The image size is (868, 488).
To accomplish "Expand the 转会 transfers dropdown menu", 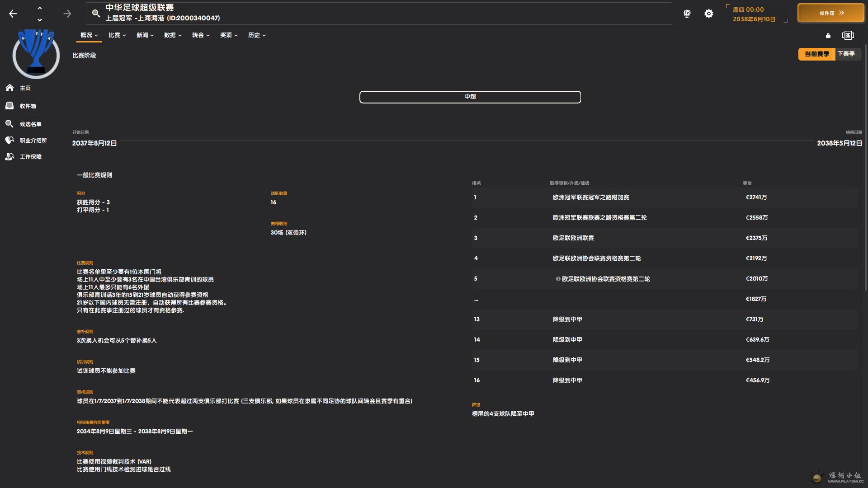I will pyautogui.click(x=201, y=35).
